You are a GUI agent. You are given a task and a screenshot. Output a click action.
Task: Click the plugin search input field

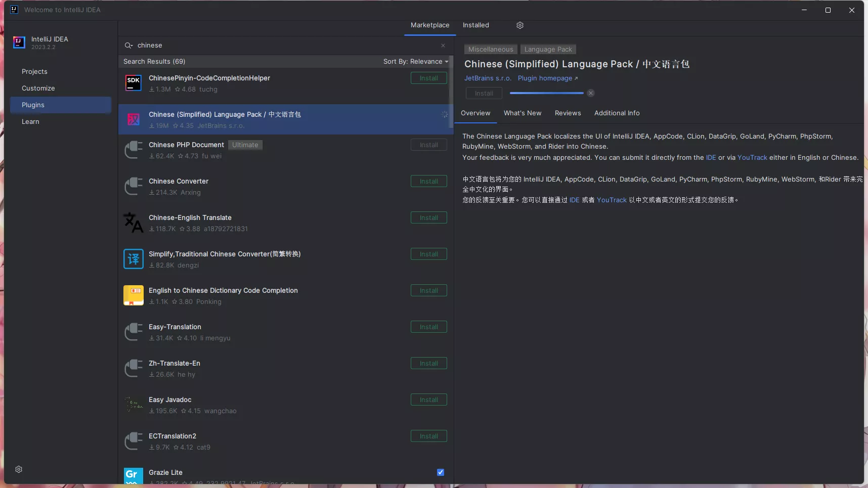(x=283, y=46)
